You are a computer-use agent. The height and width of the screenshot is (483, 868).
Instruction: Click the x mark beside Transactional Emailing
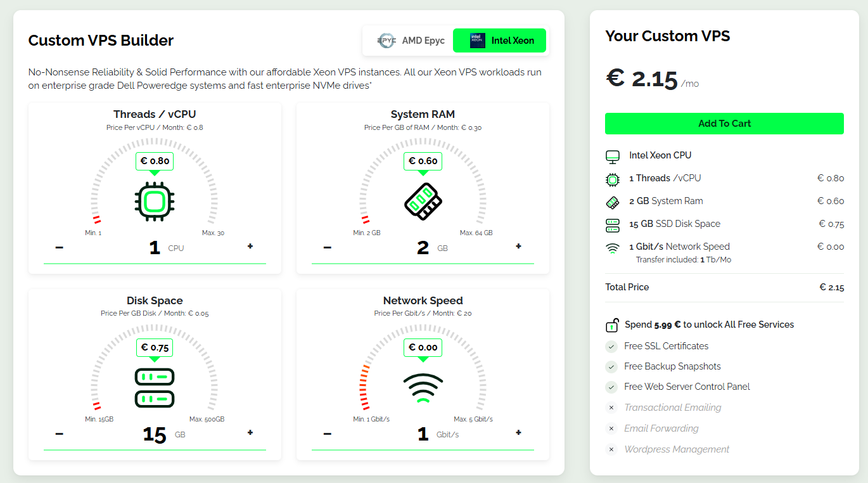611,408
